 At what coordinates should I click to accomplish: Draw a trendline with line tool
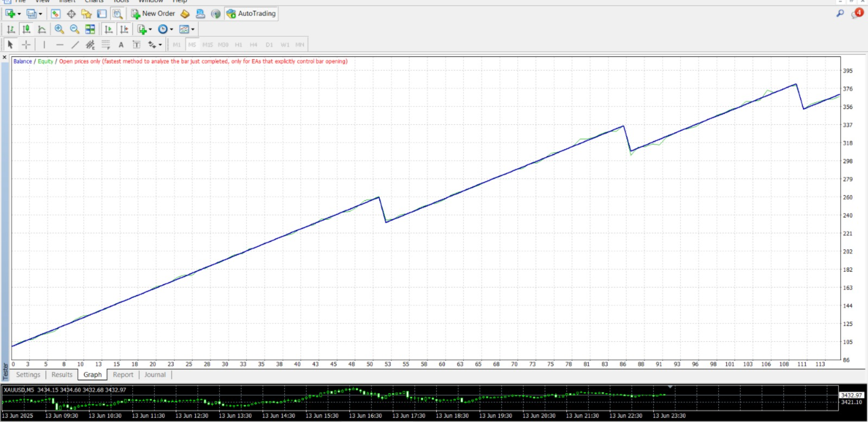pos(75,45)
